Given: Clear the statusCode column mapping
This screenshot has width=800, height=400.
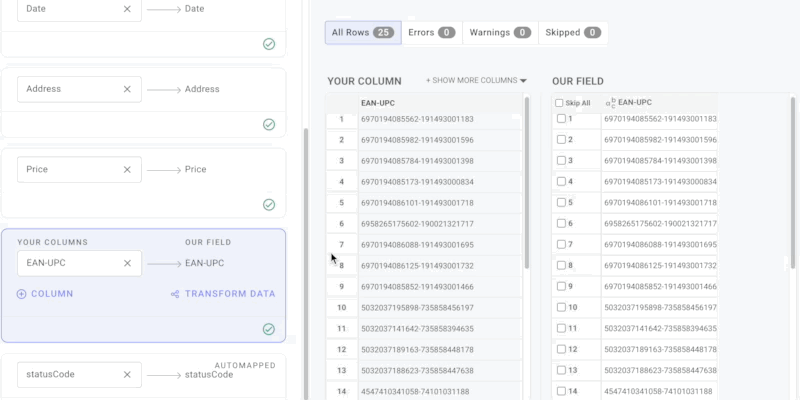Looking at the screenshot, I should [x=127, y=375].
